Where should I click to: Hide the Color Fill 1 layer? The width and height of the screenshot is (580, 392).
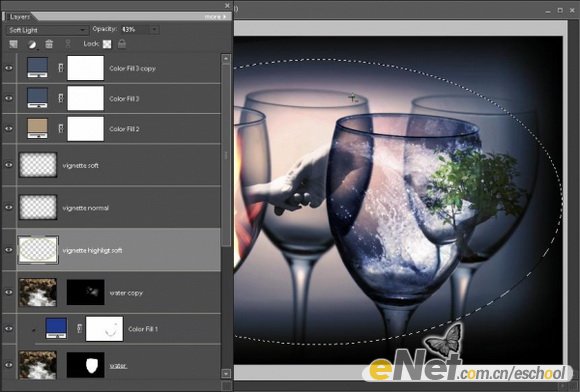pyautogui.click(x=9, y=328)
